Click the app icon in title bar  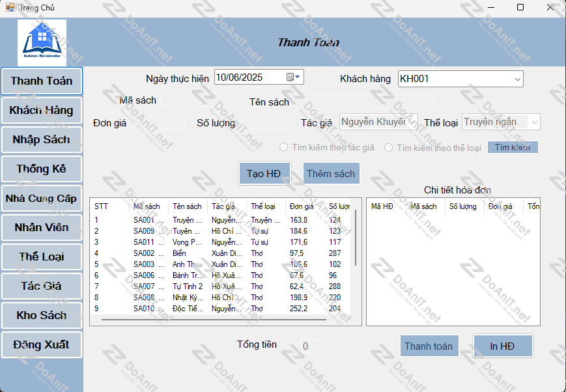click(10, 7)
